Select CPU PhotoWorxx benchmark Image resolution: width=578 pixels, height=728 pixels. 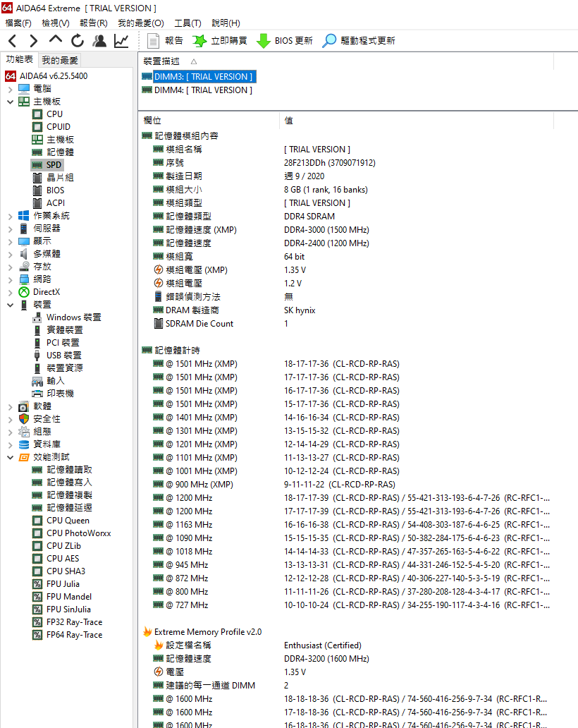click(x=79, y=533)
